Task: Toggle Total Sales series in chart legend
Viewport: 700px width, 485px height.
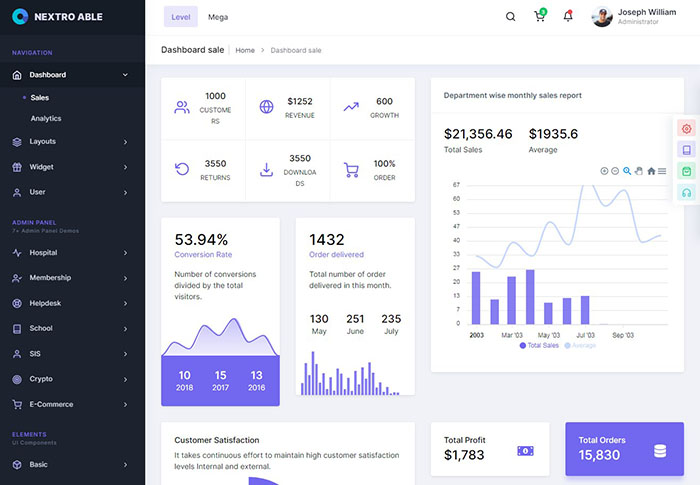Action: [x=539, y=345]
